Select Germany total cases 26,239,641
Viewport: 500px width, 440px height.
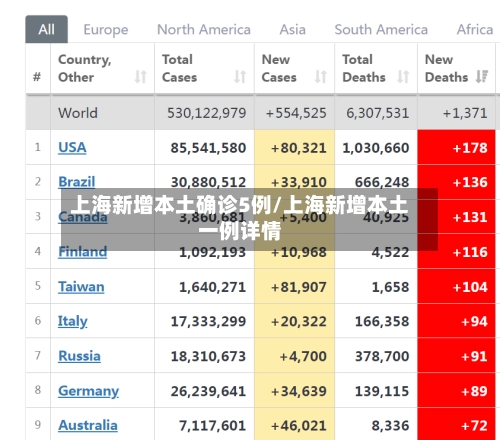point(208,391)
